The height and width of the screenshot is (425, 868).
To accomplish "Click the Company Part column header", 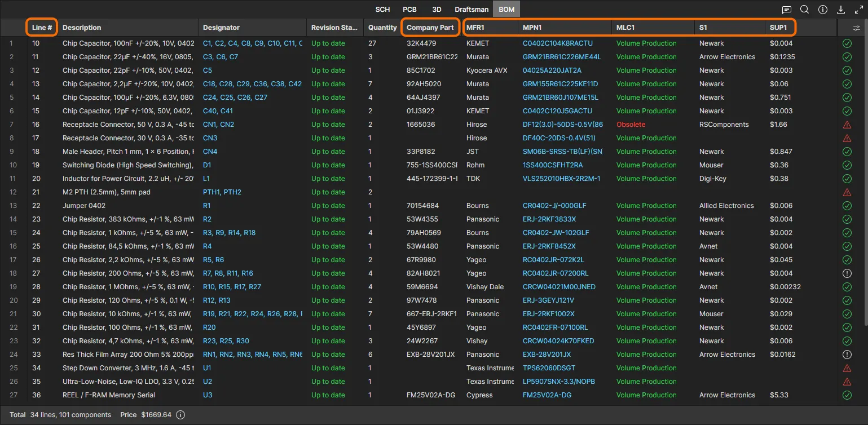I will pyautogui.click(x=430, y=28).
